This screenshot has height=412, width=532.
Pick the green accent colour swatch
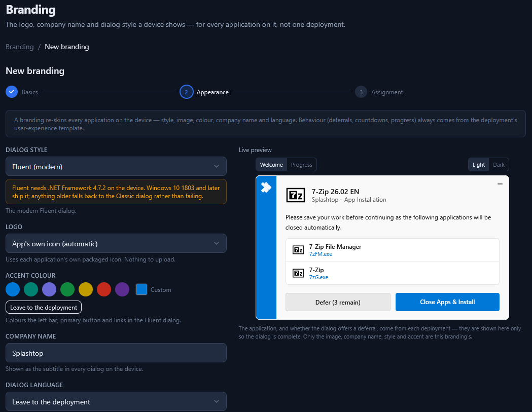(x=67, y=289)
